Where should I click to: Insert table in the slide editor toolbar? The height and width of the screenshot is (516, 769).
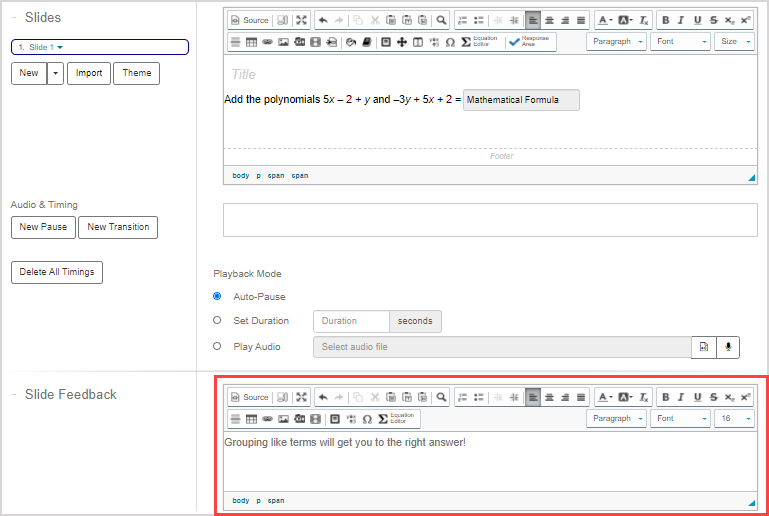252,42
